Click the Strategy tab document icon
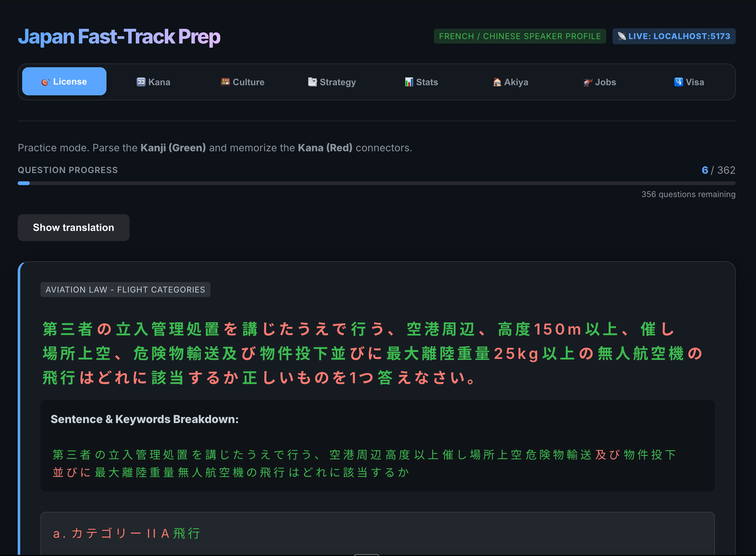The height and width of the screenshot is (556, 756). click(x=312, y=82)
